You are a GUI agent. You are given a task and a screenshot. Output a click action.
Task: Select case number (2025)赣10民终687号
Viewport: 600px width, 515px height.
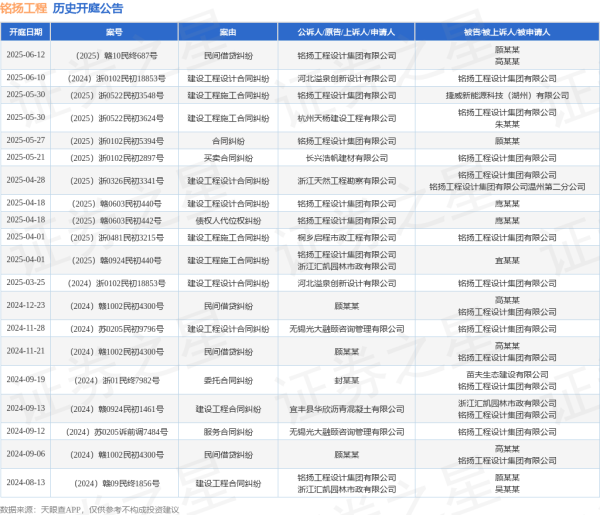[x=117, y=56]
